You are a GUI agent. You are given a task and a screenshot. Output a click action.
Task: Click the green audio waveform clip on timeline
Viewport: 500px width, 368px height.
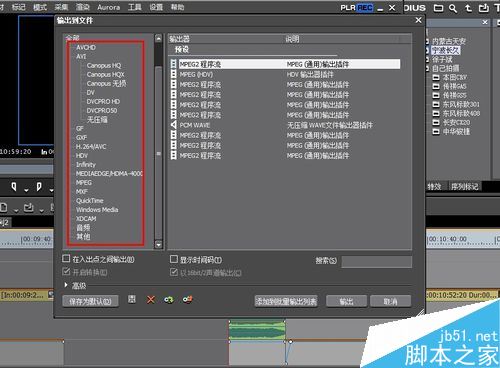[257, 330]
